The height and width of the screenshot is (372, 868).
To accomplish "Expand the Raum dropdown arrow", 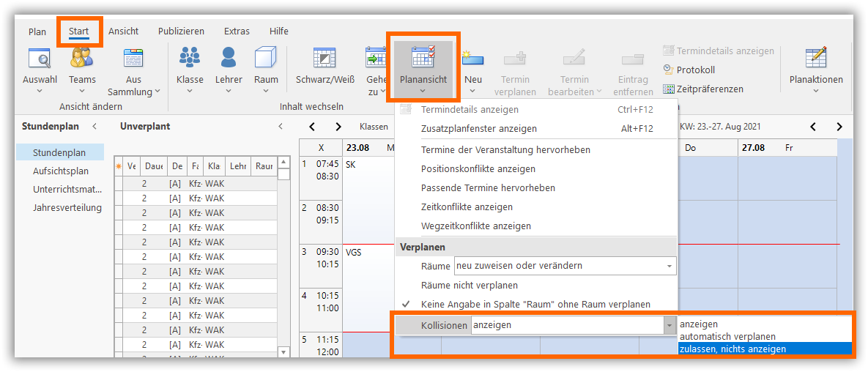I will (267, 92).
